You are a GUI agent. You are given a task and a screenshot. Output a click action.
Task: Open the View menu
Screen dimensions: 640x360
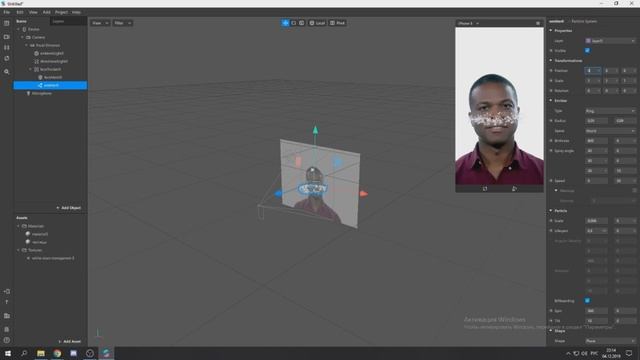tap(33, 12)
